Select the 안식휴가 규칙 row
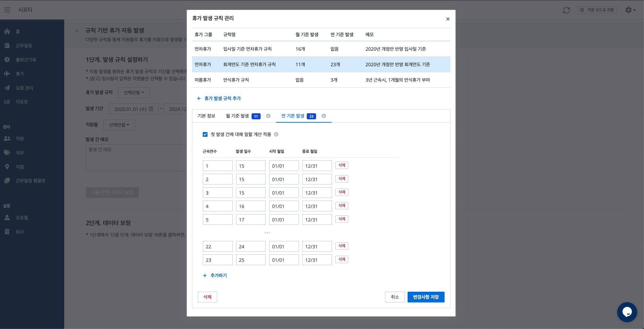 [x=321, y=80]
